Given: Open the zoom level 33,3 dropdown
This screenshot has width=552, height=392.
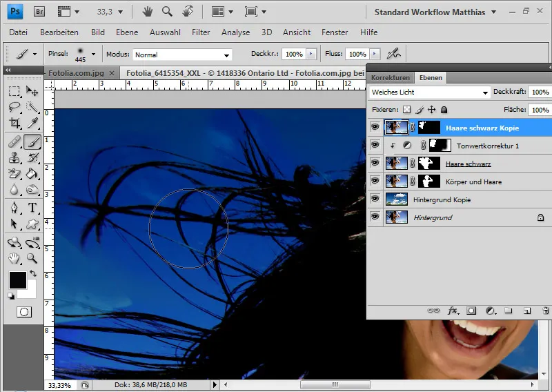Looking at the screenshot, I should (x=120, y=12).
